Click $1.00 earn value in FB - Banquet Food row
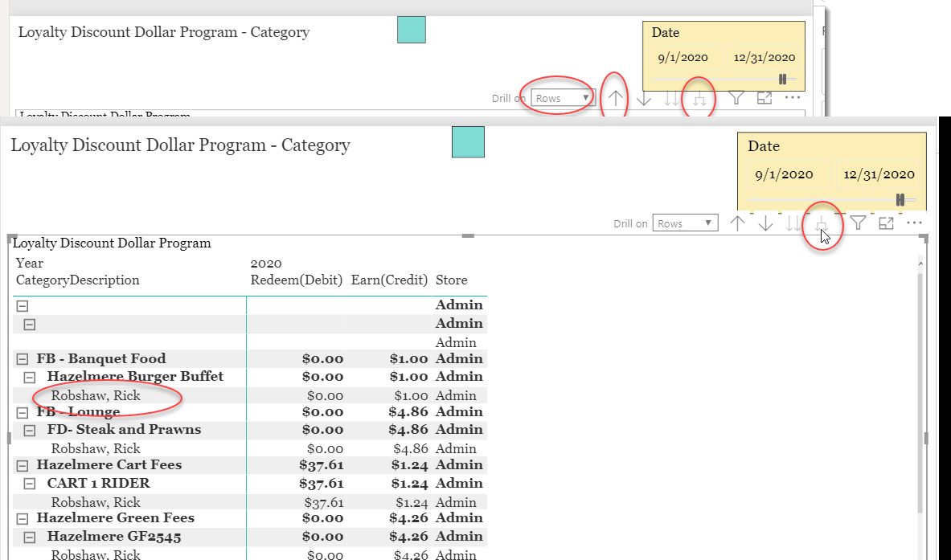This screenshot has height=560, width=951. click(x=409, y=359)
